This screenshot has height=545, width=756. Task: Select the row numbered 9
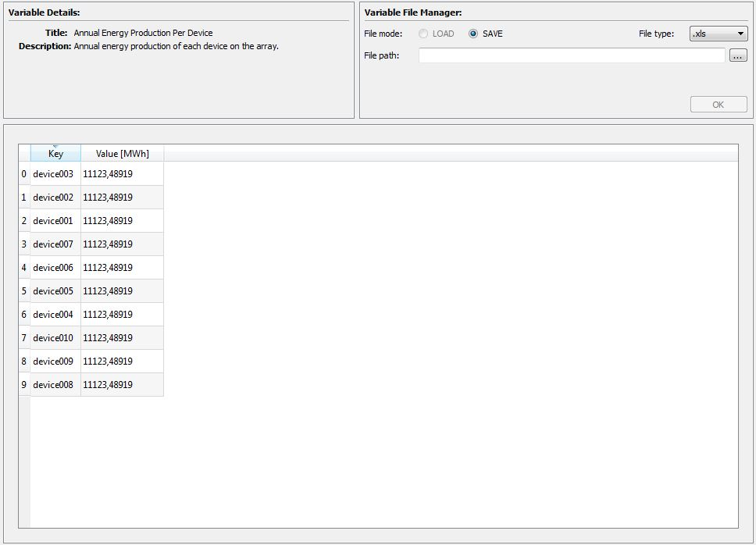tap(23, 384)
